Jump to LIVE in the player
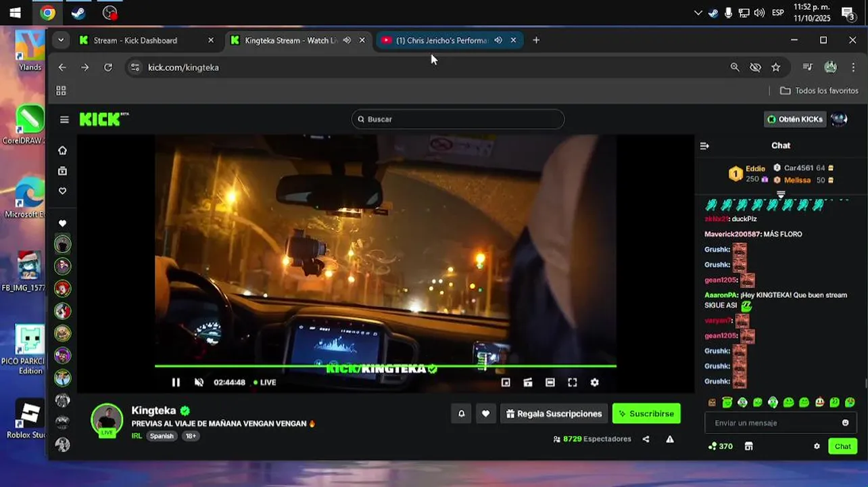Image resolution: width=868 pixels, height=487 pixels. (x=265, y=382)
